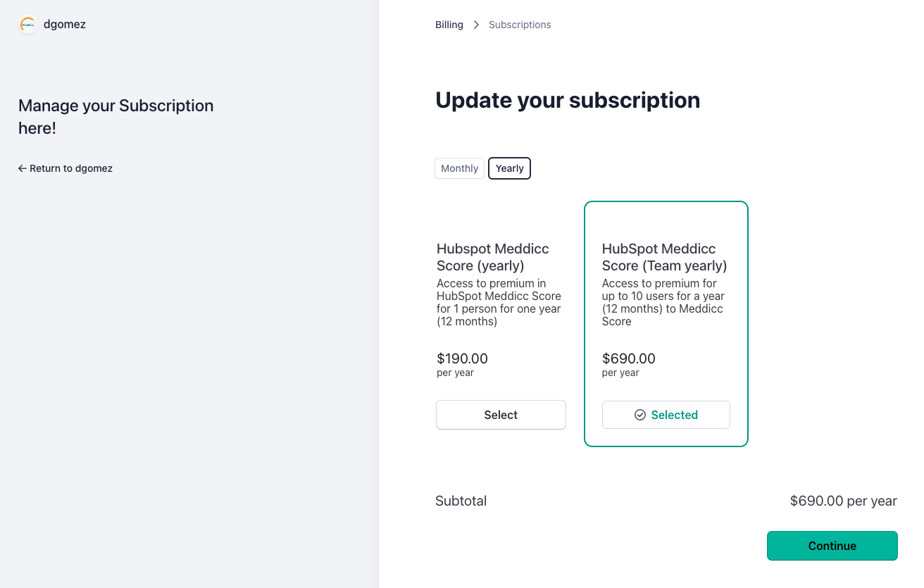This screenshot has width=924, height=588.
Task: Click the $190.00 per year price
Action: point(462,359)
